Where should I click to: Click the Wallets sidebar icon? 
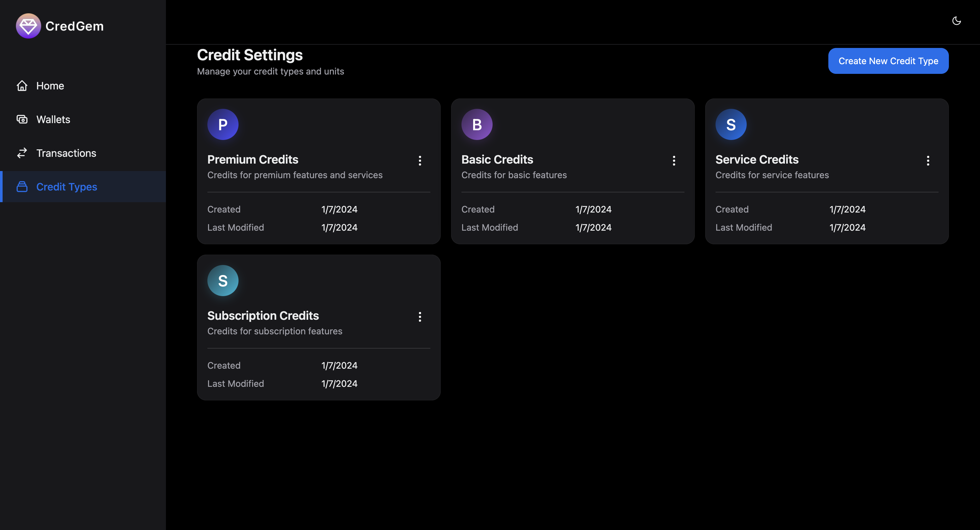coord(22,120)
